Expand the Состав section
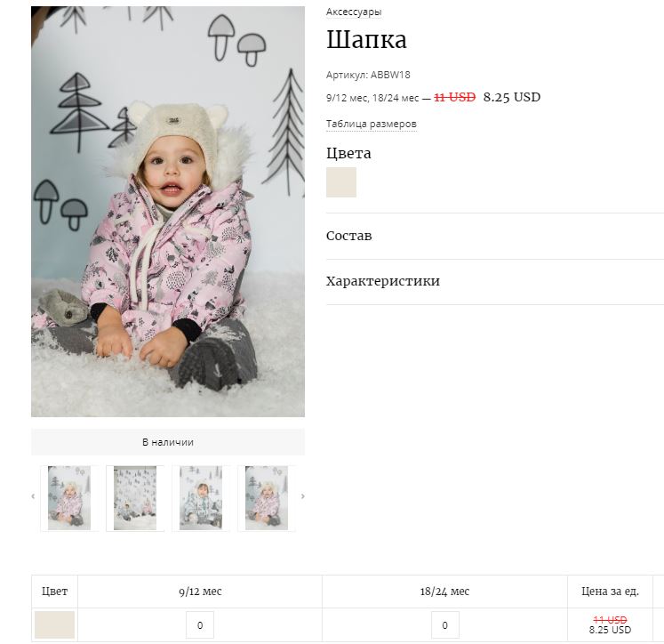Viewport: 664px width, 644px height. (x=349, y=236)
